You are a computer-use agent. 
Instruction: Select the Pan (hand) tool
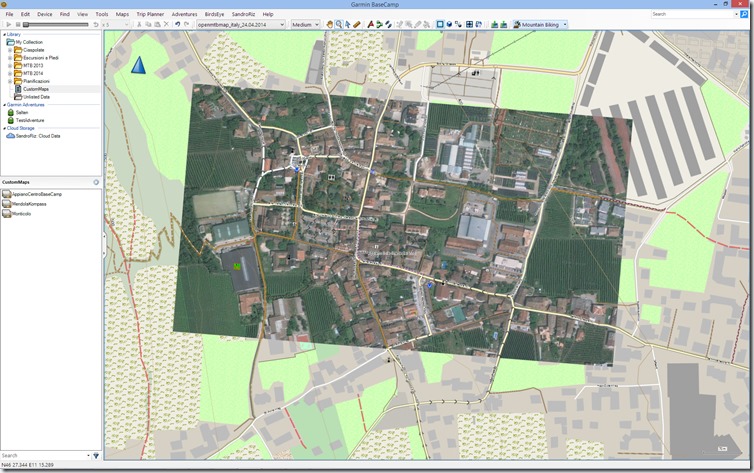330,25
